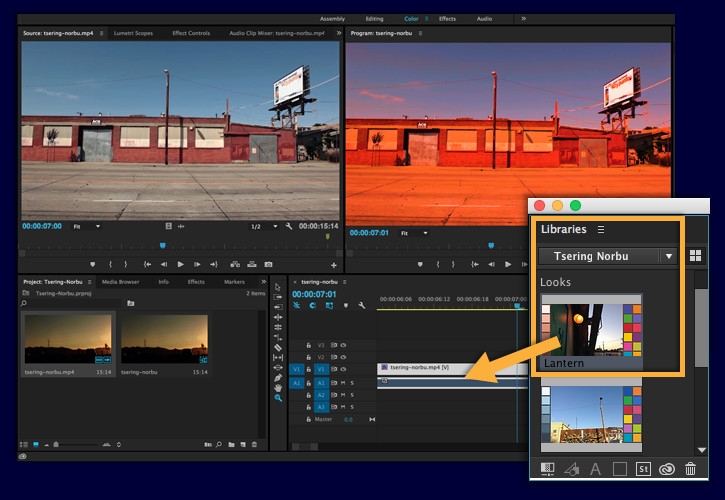Click the Adobe Stock icon in Libraries
725x500 pixels.
click(641, 467)
